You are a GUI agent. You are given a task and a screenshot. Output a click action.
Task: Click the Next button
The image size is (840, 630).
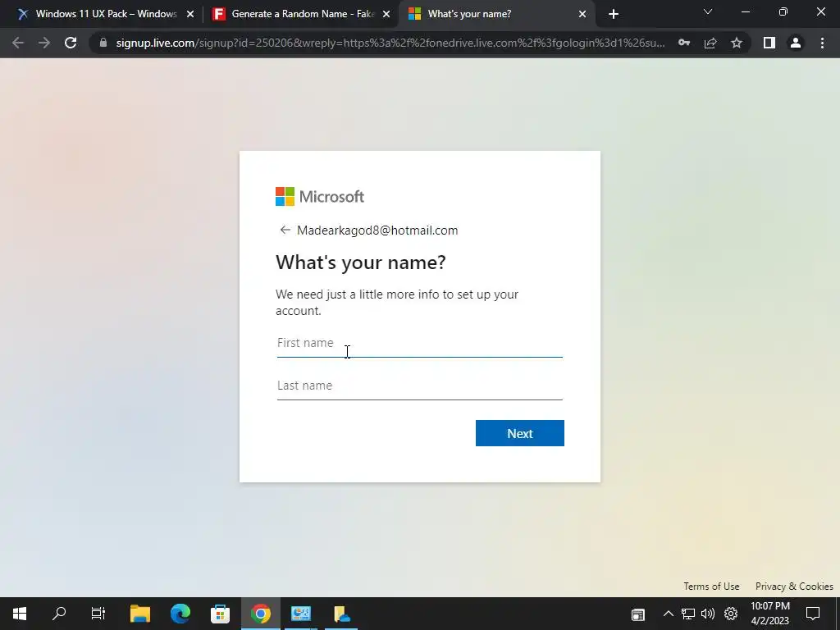click(519, 433)
